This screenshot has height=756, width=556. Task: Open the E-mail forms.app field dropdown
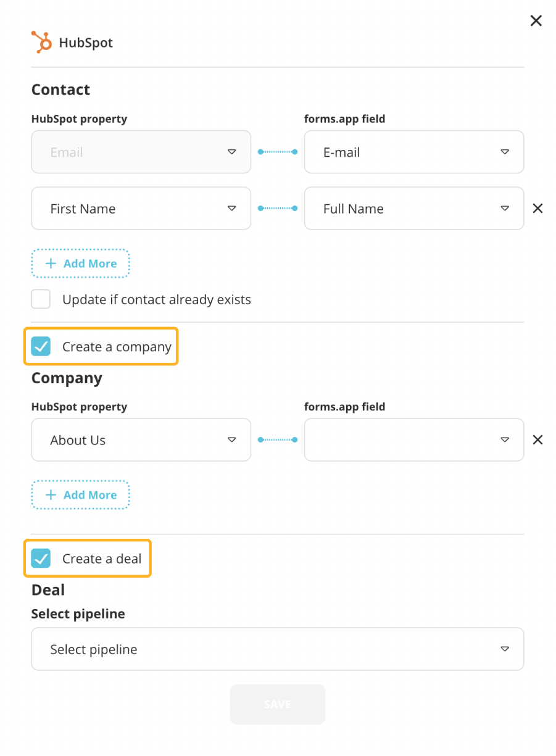pos(413,152)
